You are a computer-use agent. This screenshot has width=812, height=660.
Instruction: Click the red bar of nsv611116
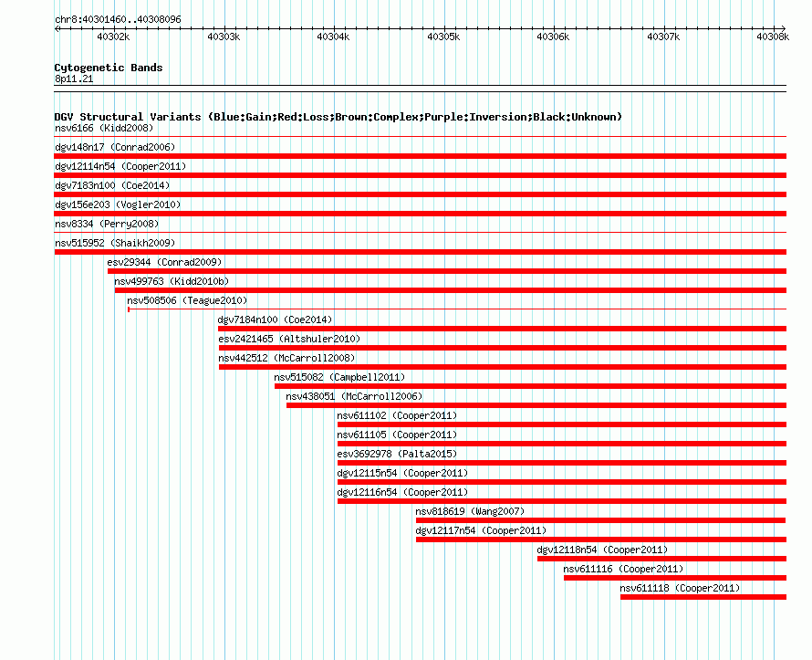[x=675, y=578]
